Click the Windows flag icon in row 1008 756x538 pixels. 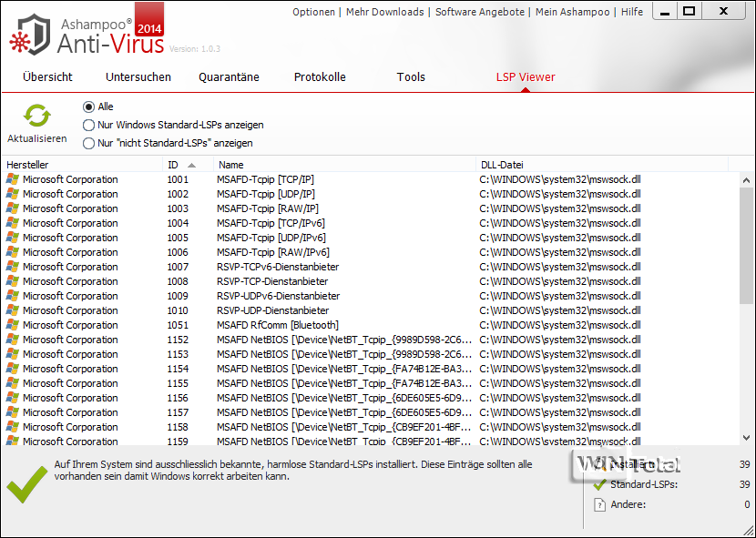[x=12, y=281]
